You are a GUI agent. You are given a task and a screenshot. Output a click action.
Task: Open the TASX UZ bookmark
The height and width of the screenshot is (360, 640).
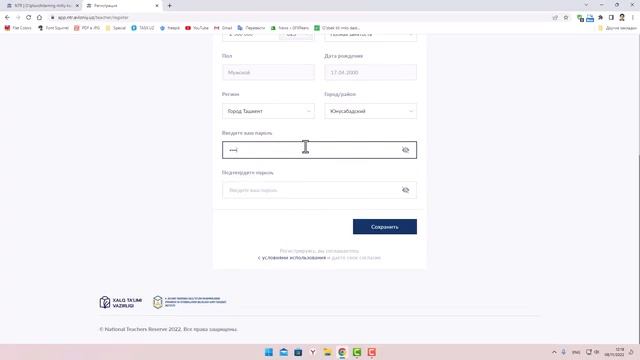pos(142,28)
